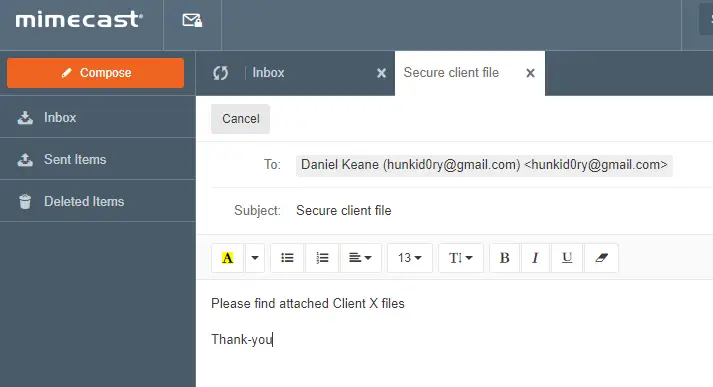Open the font size 13 dropdown
This screenshot has width=713, height=387.
click(410, 258)
